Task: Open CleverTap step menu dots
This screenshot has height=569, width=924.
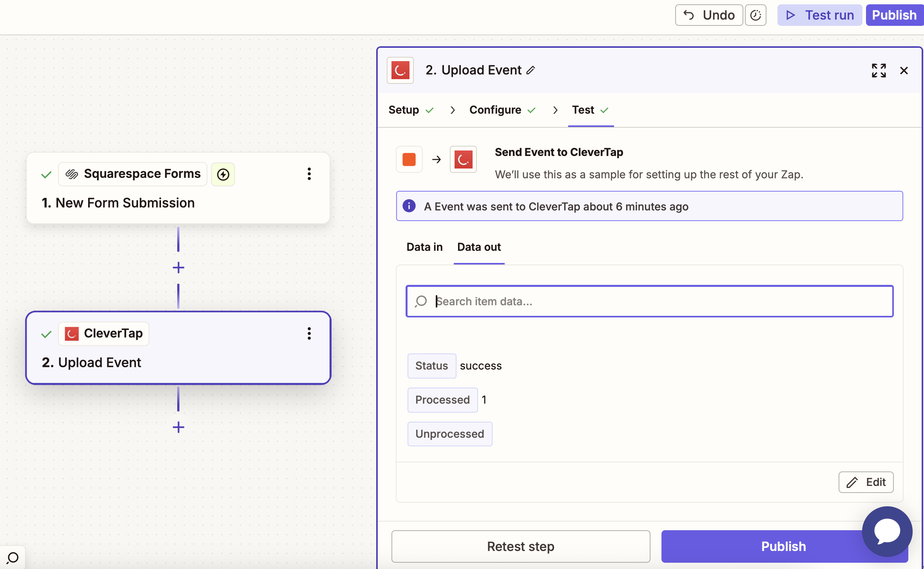Action: click(x=309, y=333)
